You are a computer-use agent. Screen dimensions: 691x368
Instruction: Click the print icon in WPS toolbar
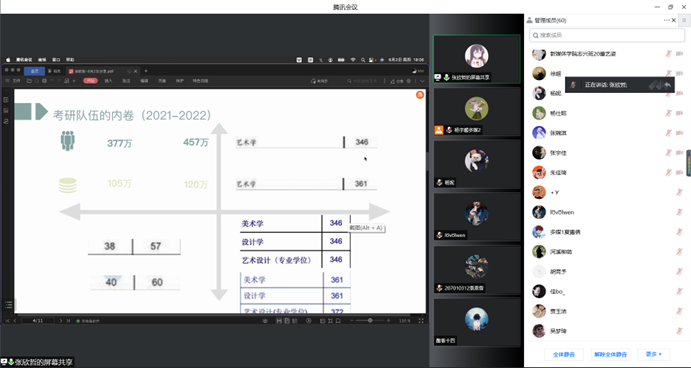point(44,81)
